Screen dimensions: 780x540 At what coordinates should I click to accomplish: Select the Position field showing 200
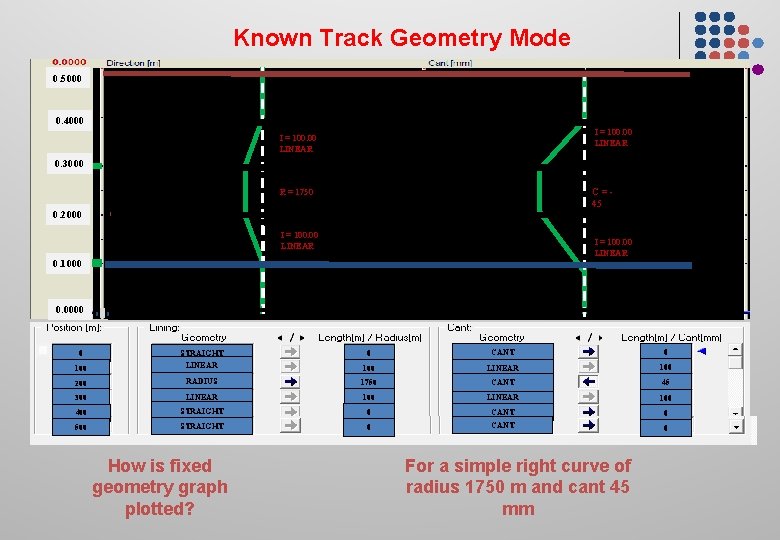[81, 382]
